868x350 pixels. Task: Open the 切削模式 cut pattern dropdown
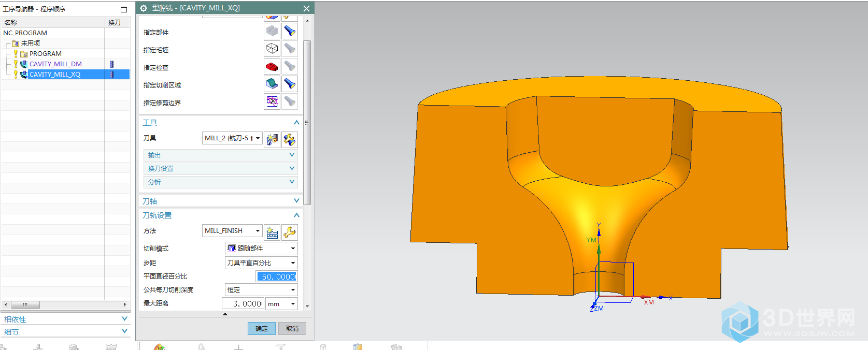(x=261, y=249)
